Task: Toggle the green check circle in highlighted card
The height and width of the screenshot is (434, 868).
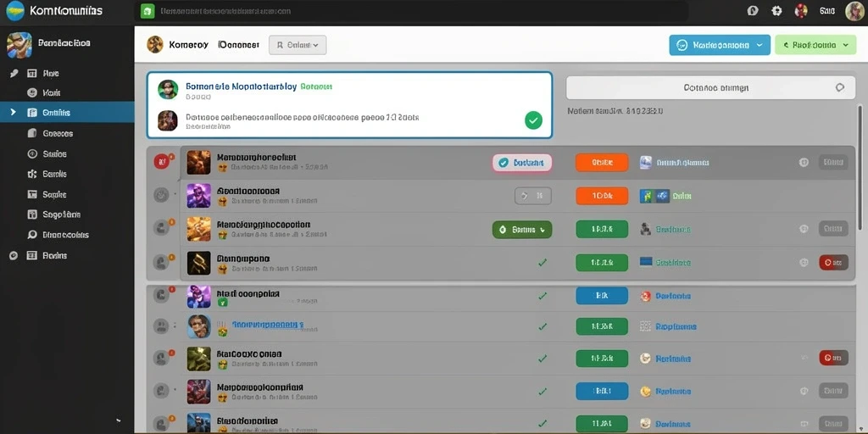Action: point(533,120)
